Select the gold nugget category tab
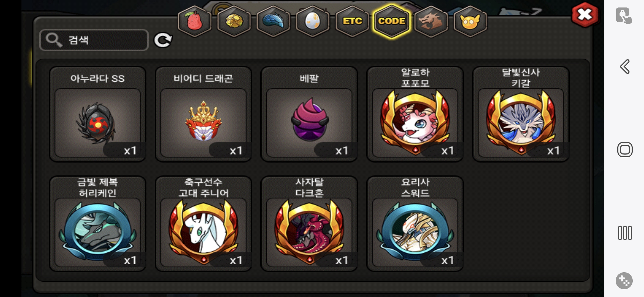Screen dimensions: 644x297 point(234,21)
